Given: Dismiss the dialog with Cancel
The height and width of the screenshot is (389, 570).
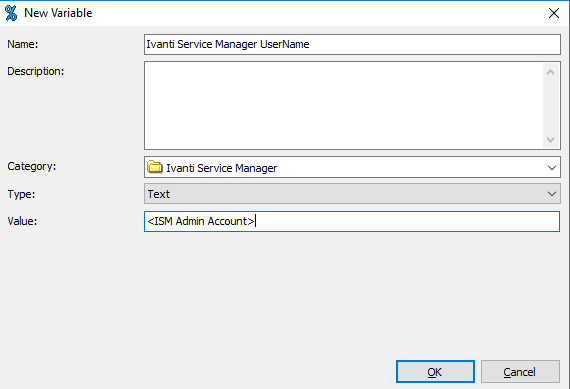Looking at the screenshot, I should pyautogui.click(x=520, y=372).
